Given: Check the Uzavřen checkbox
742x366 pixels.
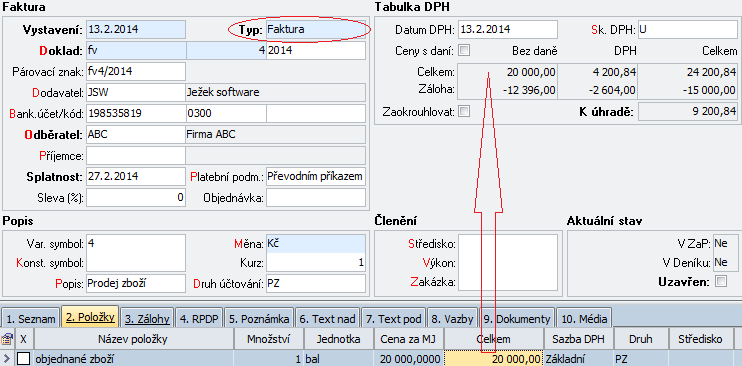Looking at the screenshot, I should click(x=721, y=281).
